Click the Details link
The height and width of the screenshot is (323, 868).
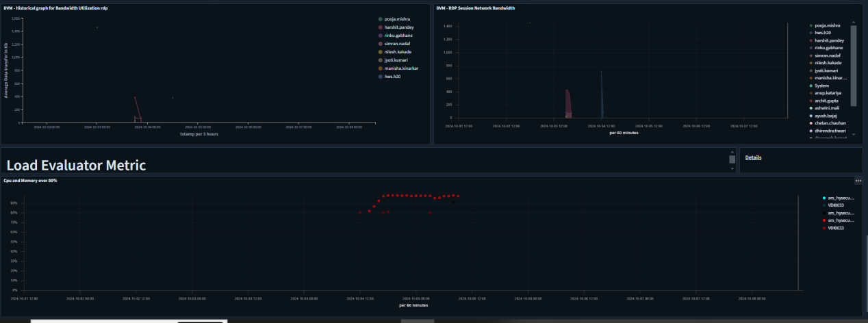coord(753,157)
